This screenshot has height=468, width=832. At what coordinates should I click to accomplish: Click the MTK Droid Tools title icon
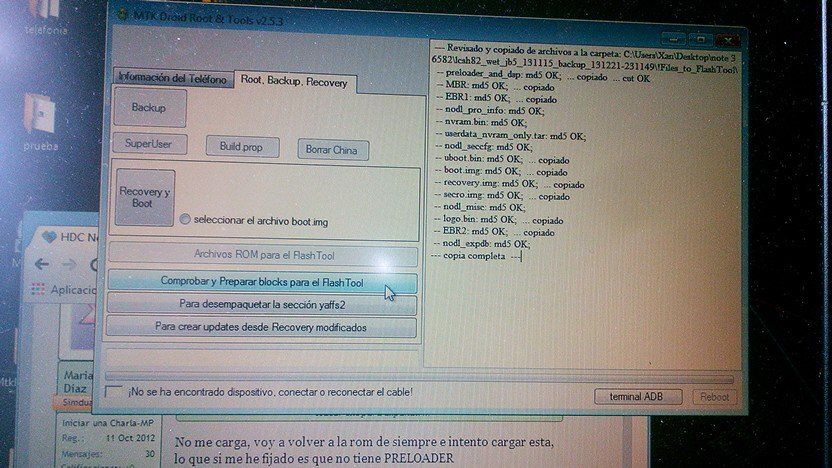(123, 14)
